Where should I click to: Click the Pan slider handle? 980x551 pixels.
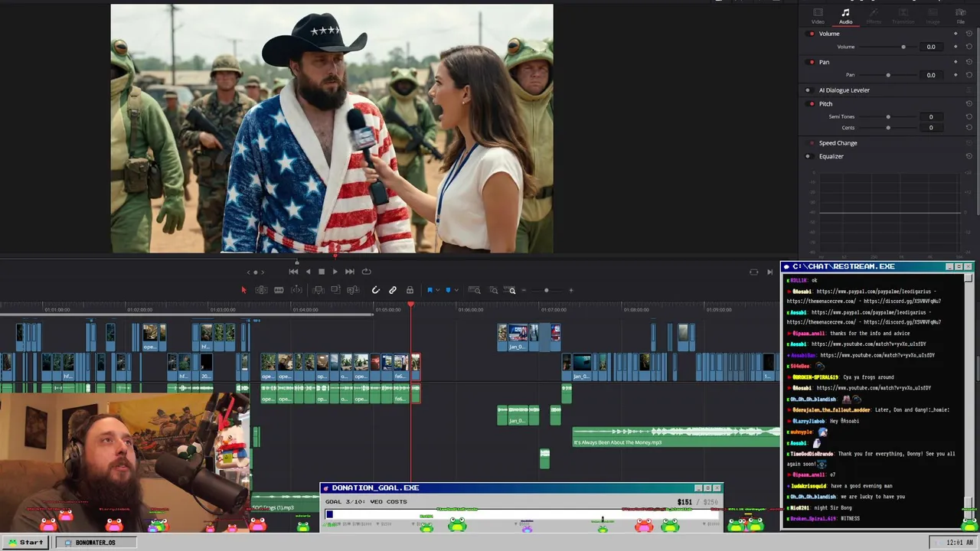tap(888, 75)
